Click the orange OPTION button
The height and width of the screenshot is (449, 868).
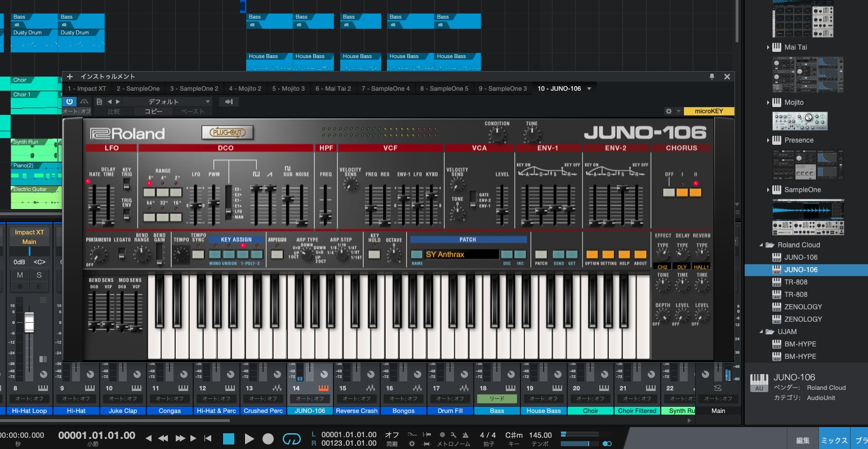(x=592, y=255)
